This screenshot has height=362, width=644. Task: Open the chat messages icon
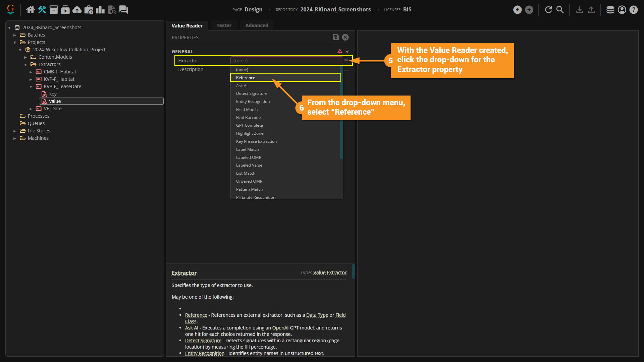pos(123,10)
